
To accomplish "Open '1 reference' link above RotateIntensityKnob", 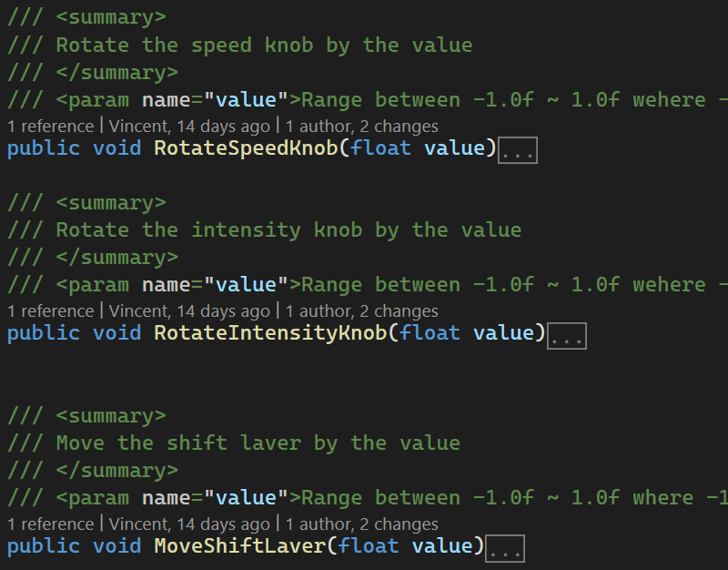I will coord(50,311).
